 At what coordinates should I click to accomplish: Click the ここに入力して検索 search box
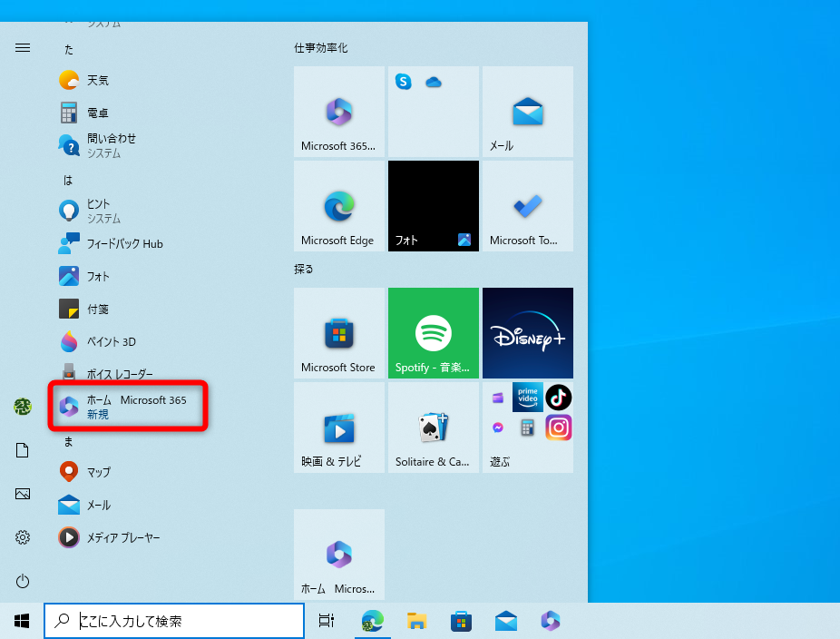[174, 621]
